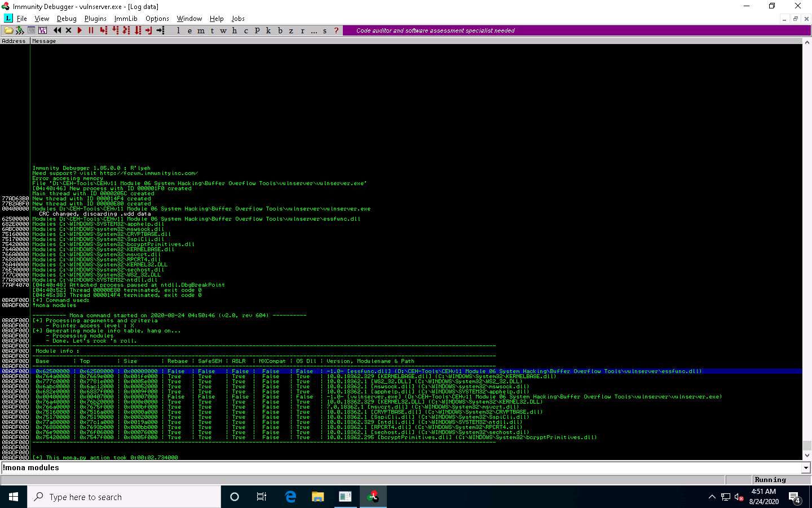Screen dimensions: 812x508
Task: Open the Windows Start menu
Action: tap(14, 497)
